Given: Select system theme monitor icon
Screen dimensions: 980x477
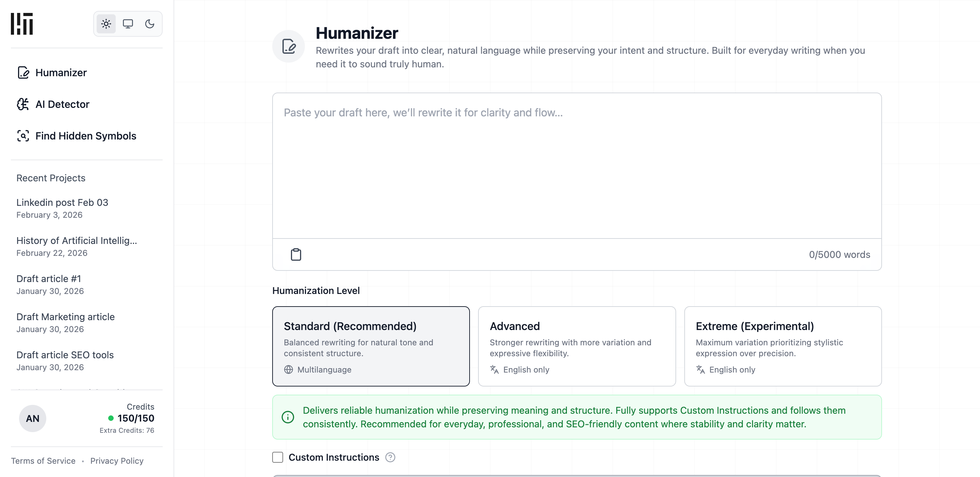Looking at the screenshot, I should click(x=128, y=24).
